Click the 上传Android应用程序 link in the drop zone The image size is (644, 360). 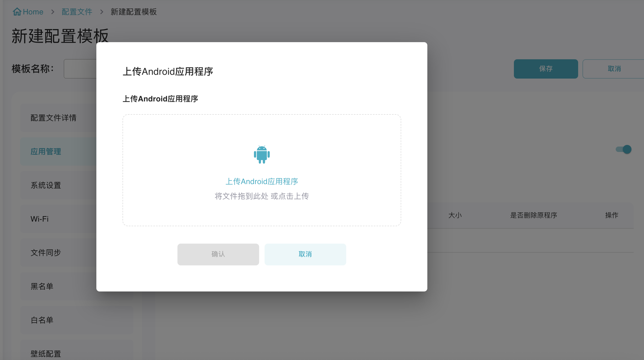coord(262,181)
